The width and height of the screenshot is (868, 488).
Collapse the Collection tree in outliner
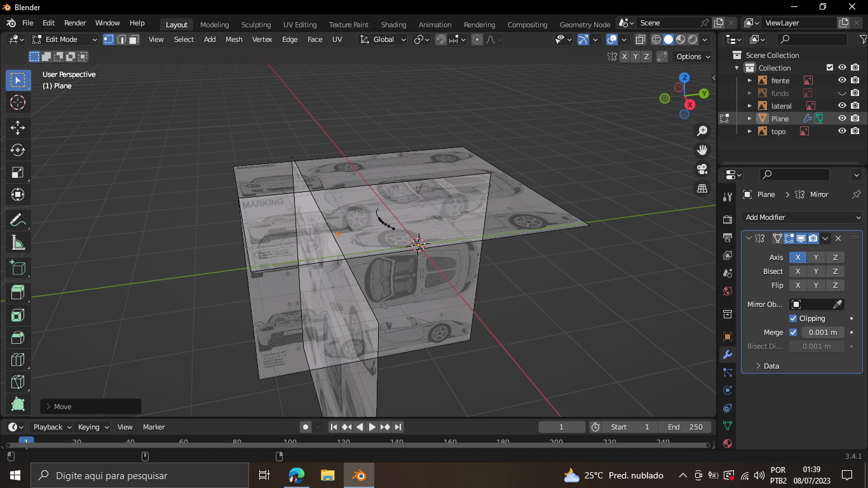pyautogui.click(x=737, y=68)
